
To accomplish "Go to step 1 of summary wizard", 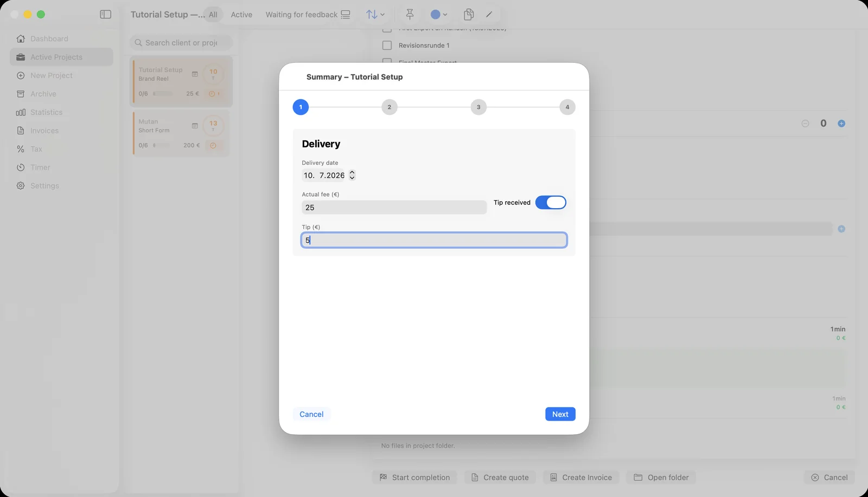I will coord(301,107).
